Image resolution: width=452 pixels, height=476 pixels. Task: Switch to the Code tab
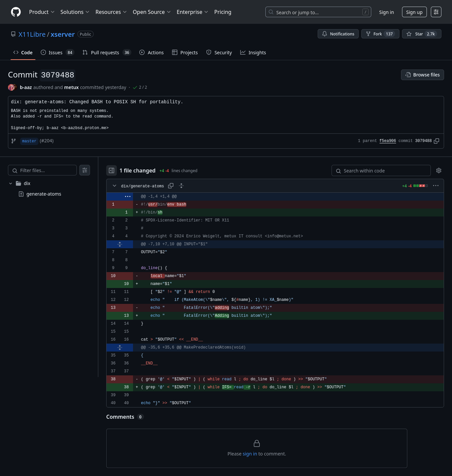pyautogui.click(x=23, y=53)
